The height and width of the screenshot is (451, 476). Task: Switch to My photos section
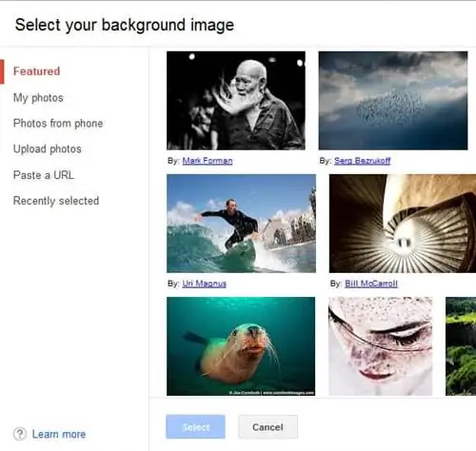(x=38, y=98)
